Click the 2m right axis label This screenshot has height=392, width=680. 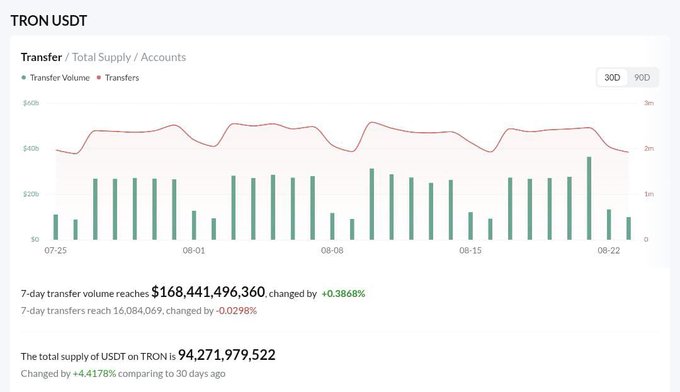[x=649, y=148]
